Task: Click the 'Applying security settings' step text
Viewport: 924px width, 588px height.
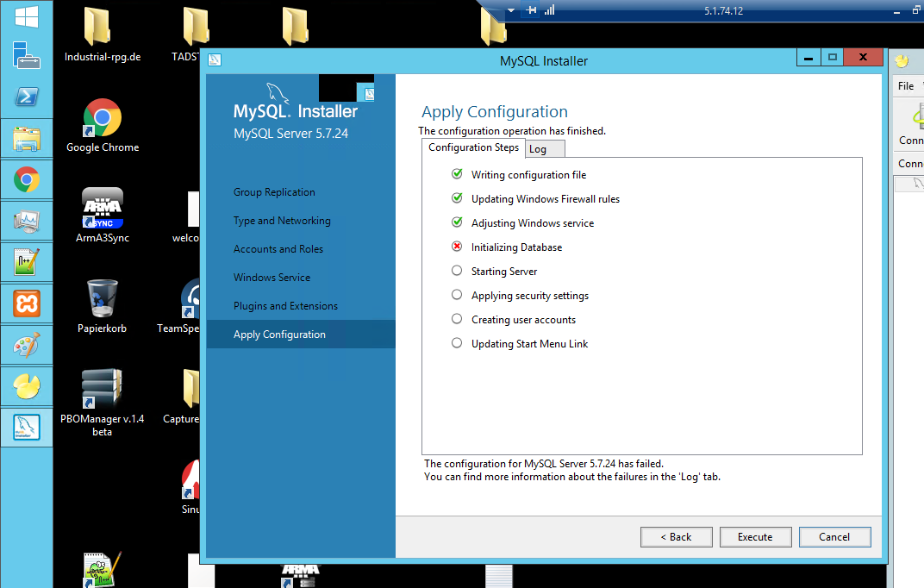Action: point(530,296)
